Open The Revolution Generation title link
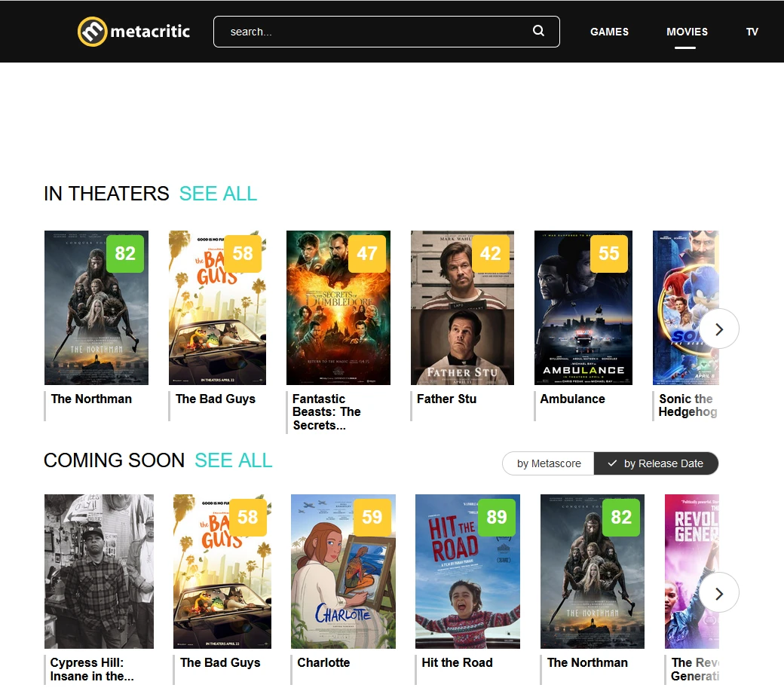The image size is (784, 697). [695, 669]
